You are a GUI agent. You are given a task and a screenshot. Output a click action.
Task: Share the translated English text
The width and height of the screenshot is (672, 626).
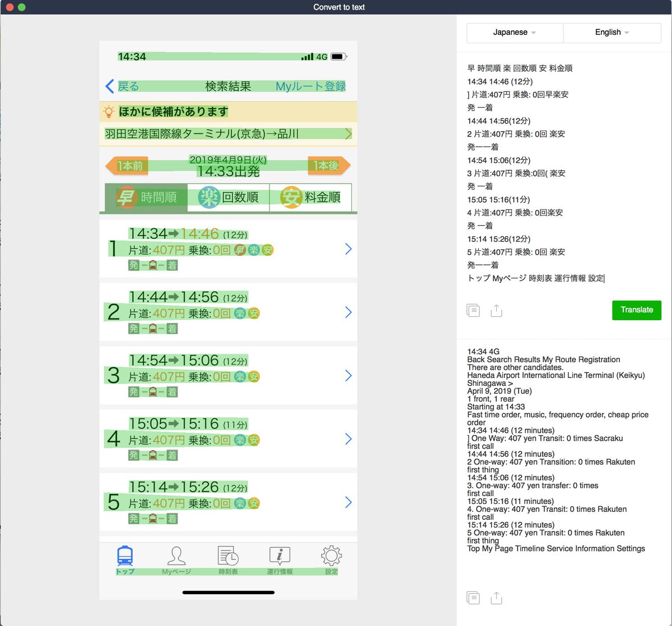pos(496,597)
